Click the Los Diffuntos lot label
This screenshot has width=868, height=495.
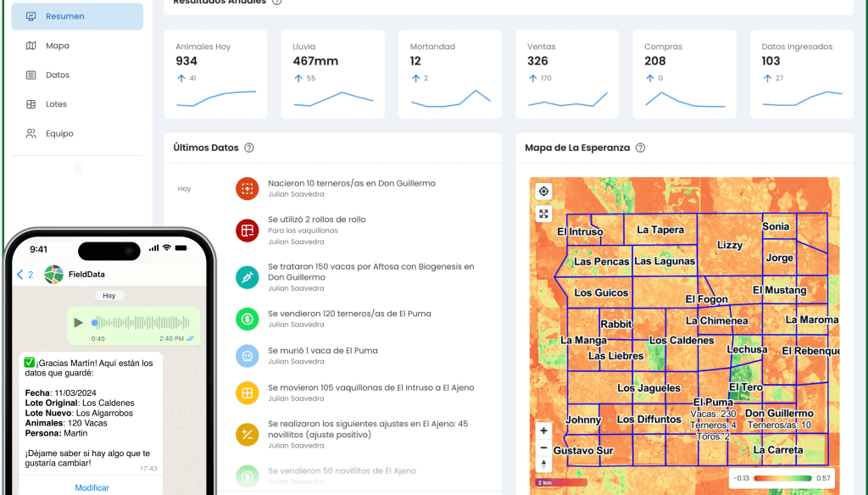click(x=648, y=420)
